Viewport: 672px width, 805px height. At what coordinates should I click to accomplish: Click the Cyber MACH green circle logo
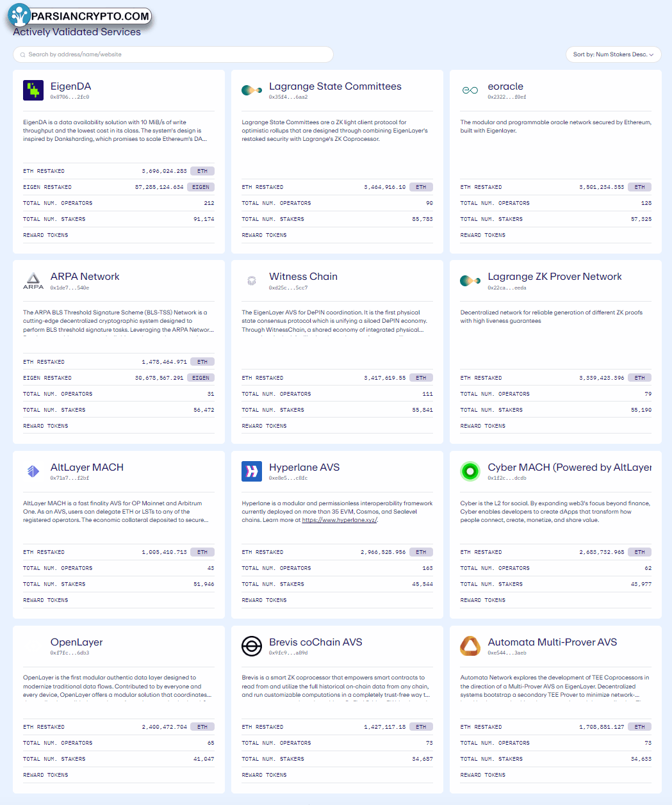pos(470,471)
